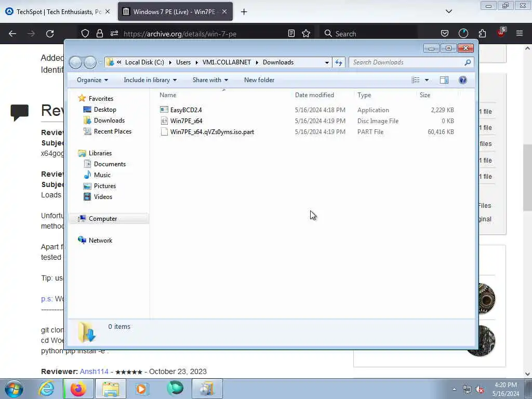
Task: Open Explorer help button
Action: coord(463,80)
